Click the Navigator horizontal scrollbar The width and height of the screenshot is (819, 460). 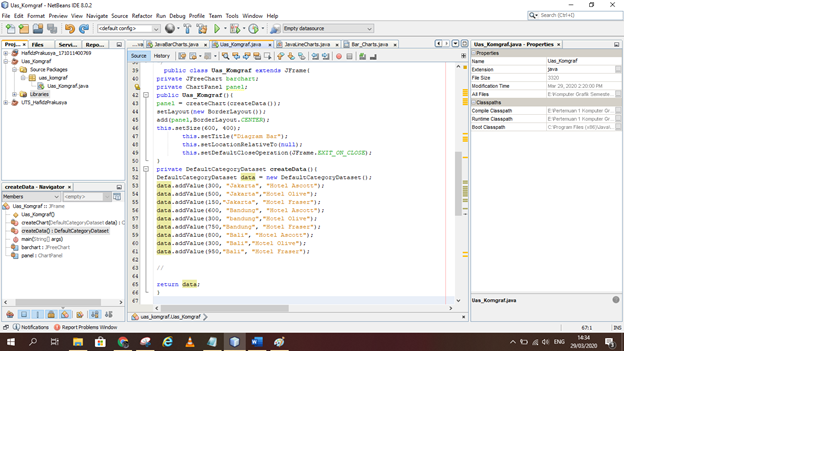coord(58,302)
